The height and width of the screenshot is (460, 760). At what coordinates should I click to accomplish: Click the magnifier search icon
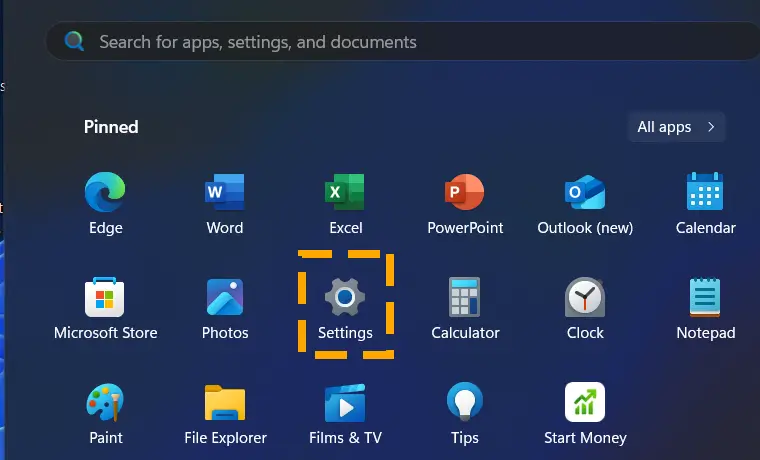coord(74,41)
